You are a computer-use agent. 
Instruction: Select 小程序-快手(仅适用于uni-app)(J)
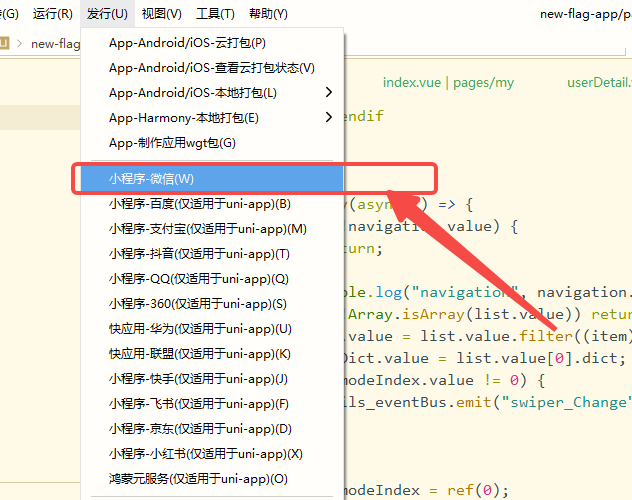(x=212, y=379)
